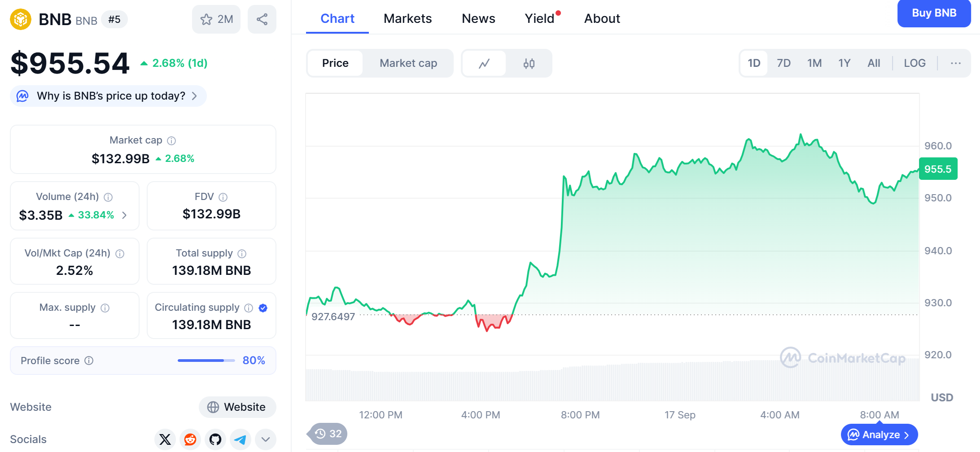Switch to the line chart view
980x452 pixels.
click(x=484, y=63)
